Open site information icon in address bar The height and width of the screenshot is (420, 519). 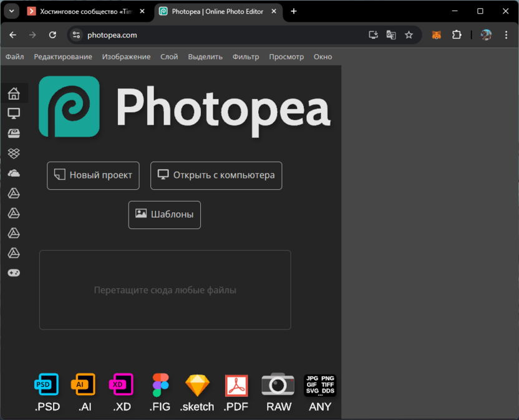pyautogui.click(x=76, y=35)
